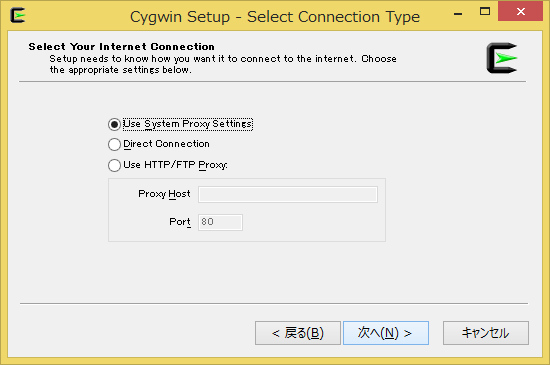Proceed with the 次へ(N) button
550x365 pixels.
(x=386, y=333)
